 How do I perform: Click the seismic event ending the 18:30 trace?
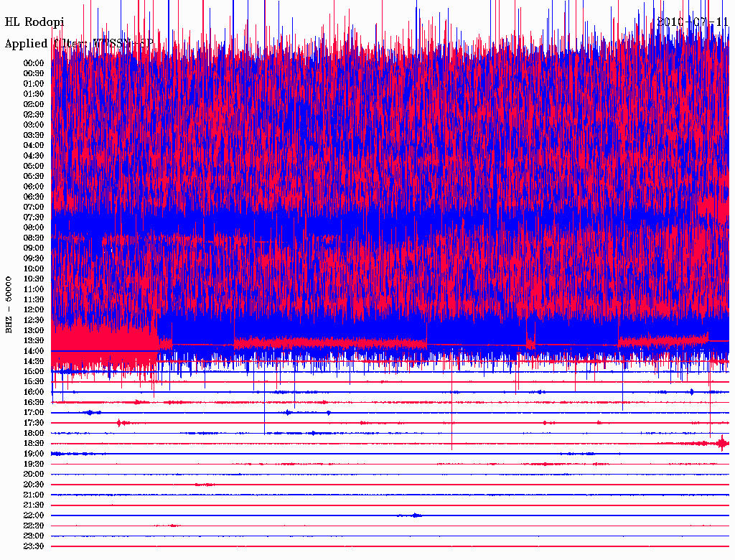(x=722, y=443)
